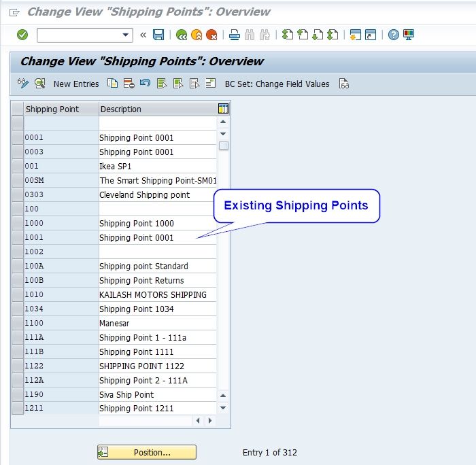This screenshot has width=476, height=465.
Task: Open the menu icon beside the window title
Action: pyautogui.click(x=14, y=12)
